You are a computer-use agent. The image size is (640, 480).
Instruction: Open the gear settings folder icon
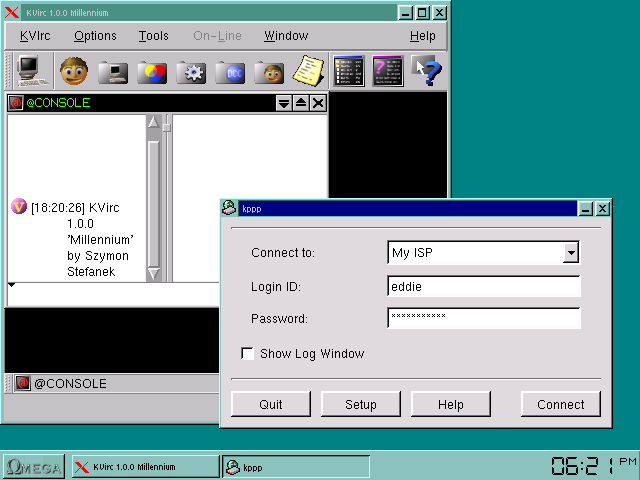[x=191, y=72]
